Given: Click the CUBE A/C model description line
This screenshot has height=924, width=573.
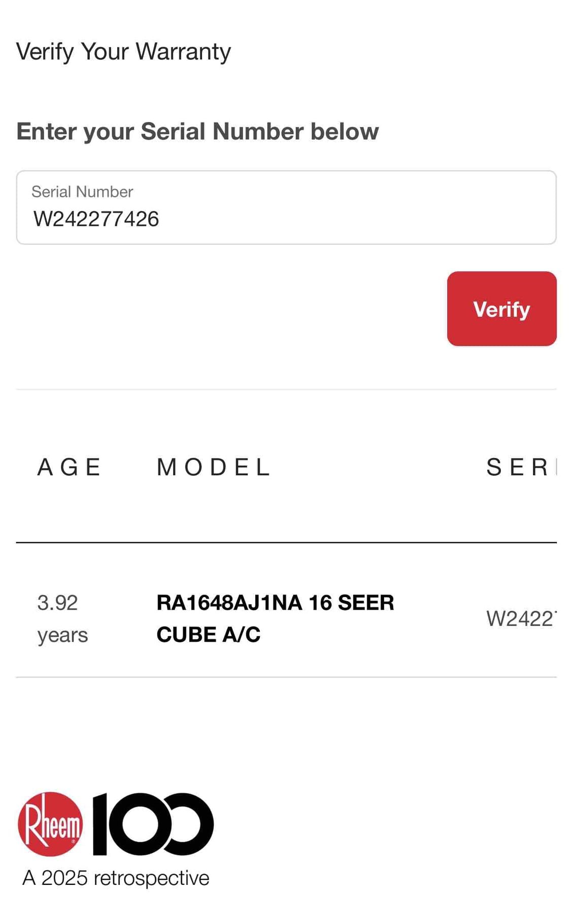Looking at the screenshot, I should 209,635.
